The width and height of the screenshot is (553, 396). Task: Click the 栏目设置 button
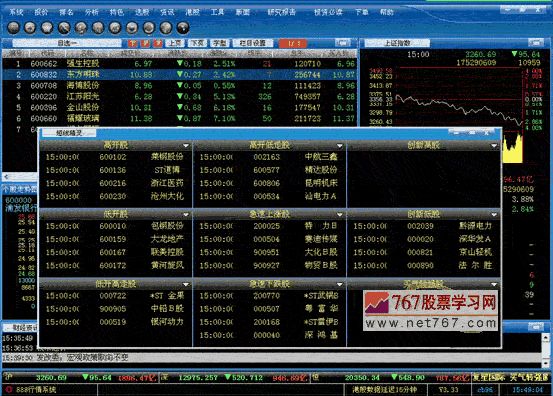[x=253, y=43]
